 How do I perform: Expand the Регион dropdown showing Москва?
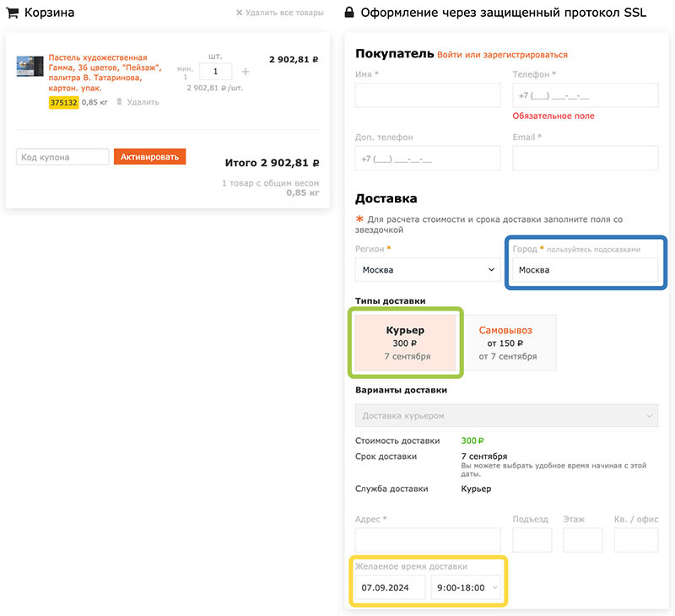tap(428, 270)
